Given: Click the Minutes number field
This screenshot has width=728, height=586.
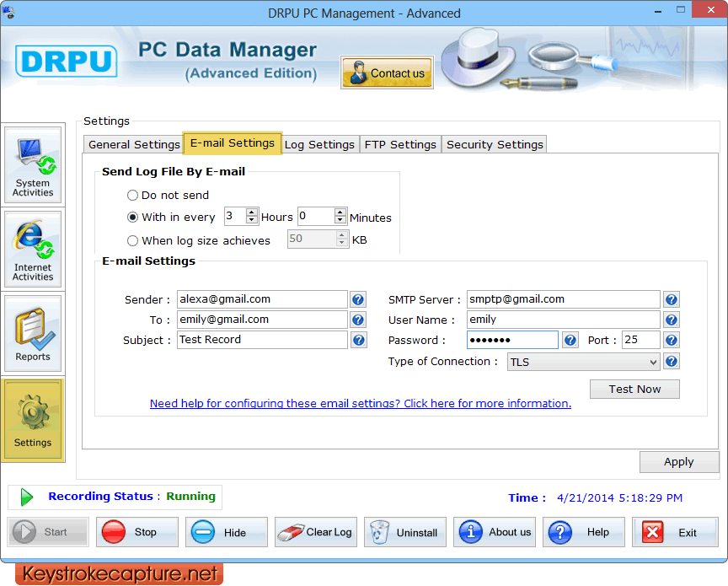Looking at the screenshot, I should 316,216.
